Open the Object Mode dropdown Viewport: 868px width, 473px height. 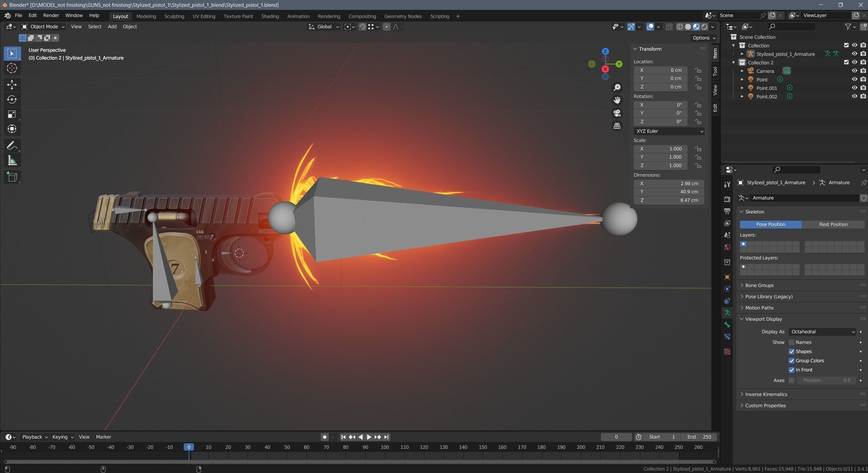[x=43, y=27]
